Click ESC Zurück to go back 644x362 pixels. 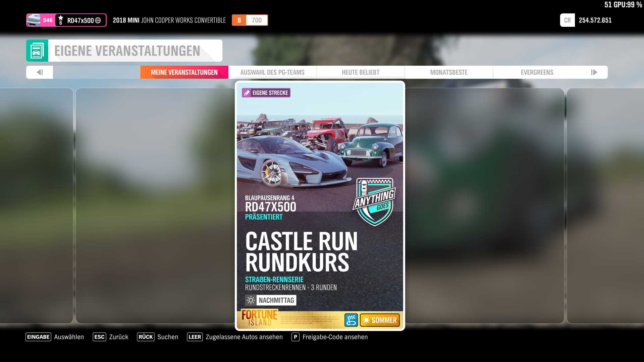[111, 337]
